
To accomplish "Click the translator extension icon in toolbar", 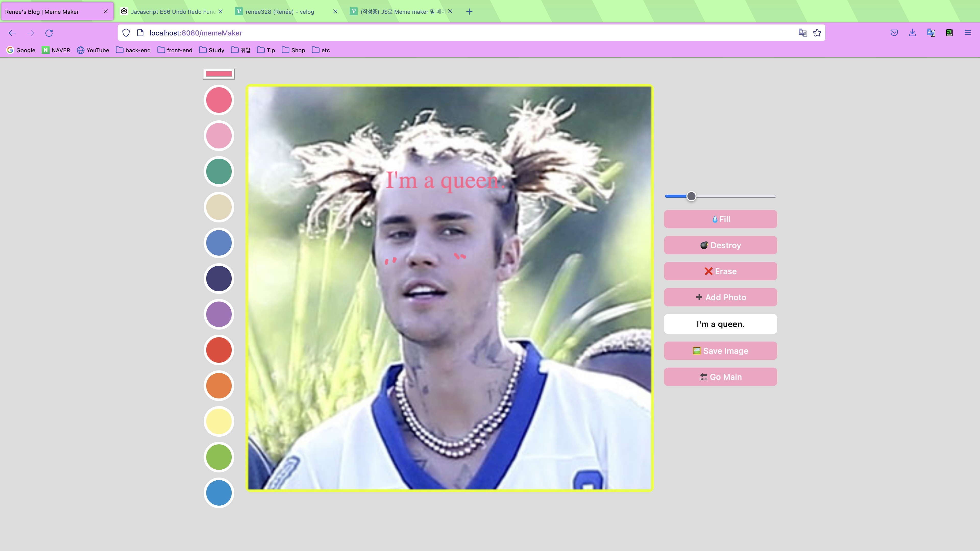I will click(931, 33).
